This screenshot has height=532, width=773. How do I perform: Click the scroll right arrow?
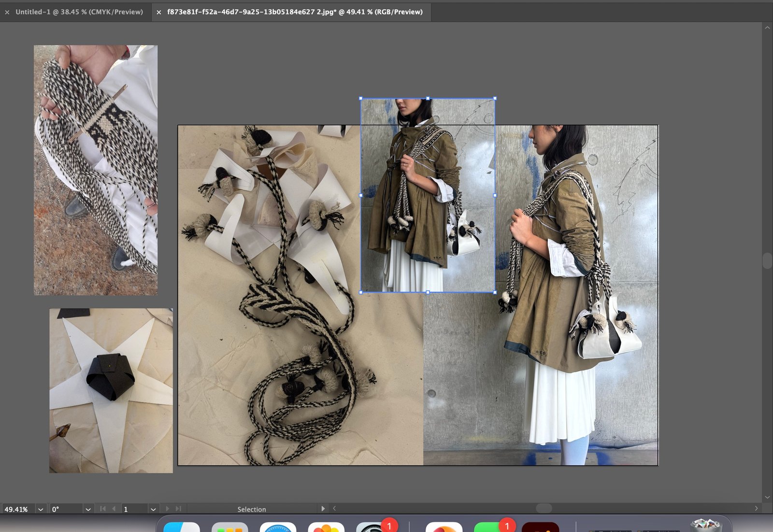coord(756,508)
